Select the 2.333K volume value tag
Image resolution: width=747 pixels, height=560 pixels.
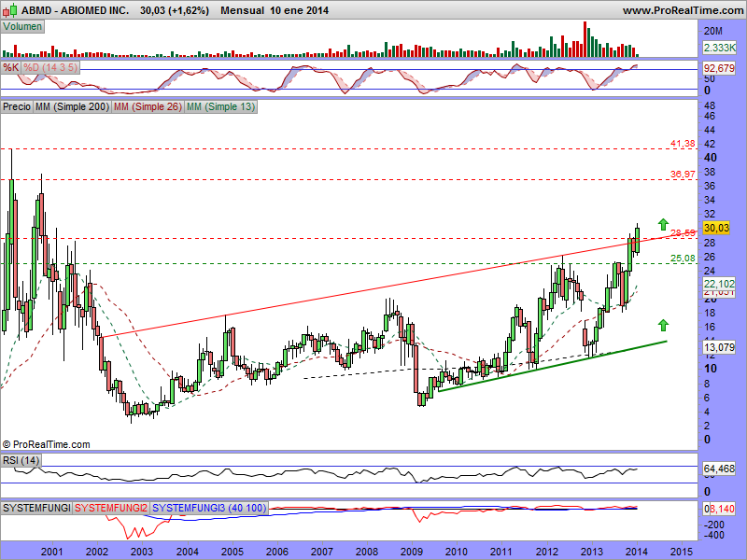(719, 48)
